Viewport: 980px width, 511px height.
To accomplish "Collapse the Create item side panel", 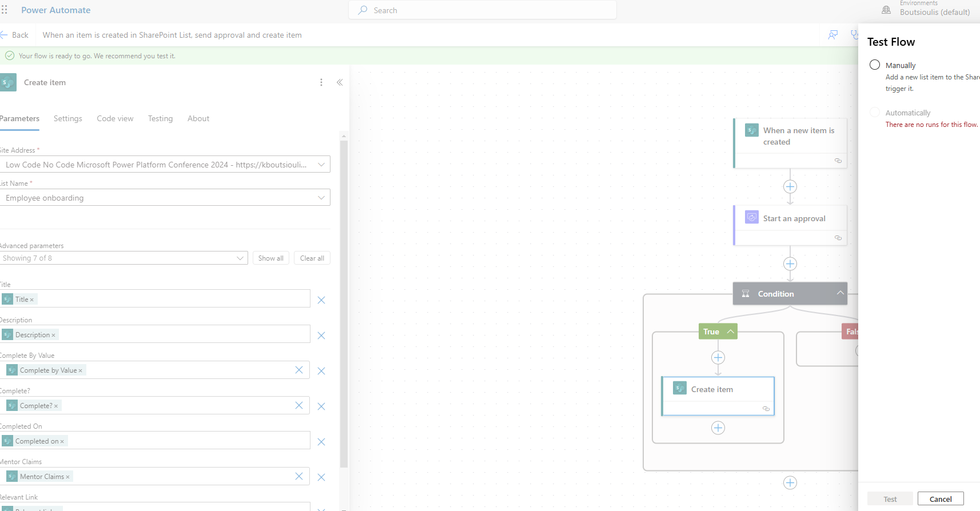I will [340, 82].
